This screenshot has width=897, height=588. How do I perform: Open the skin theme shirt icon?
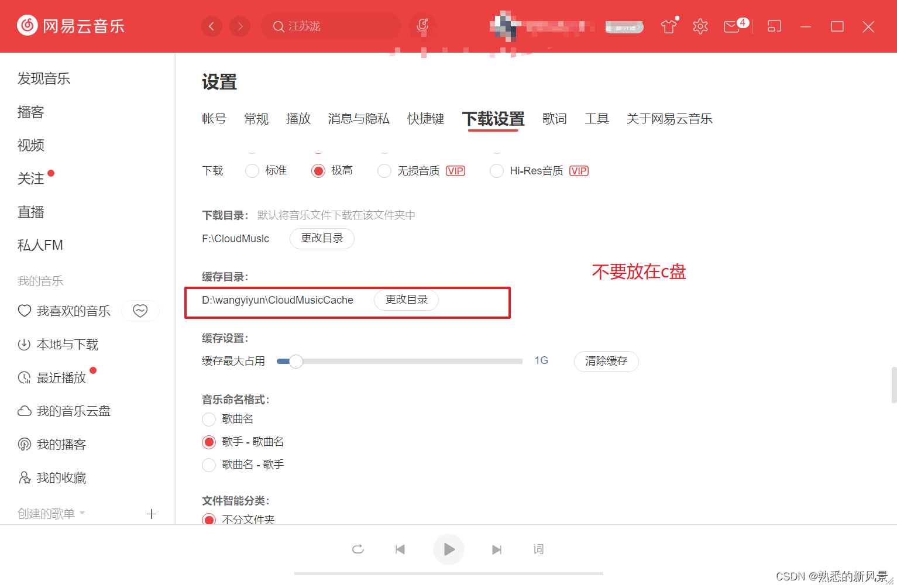point(669,26)
